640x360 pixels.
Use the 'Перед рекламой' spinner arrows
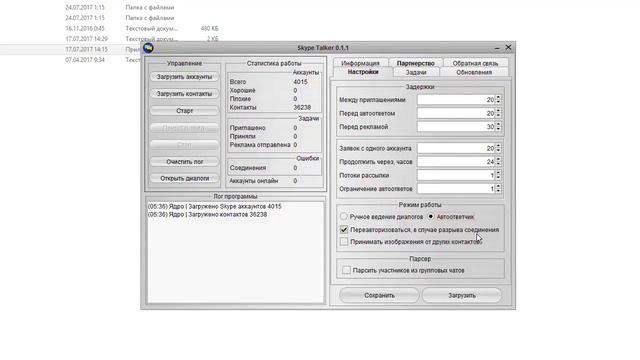(498, 127)
